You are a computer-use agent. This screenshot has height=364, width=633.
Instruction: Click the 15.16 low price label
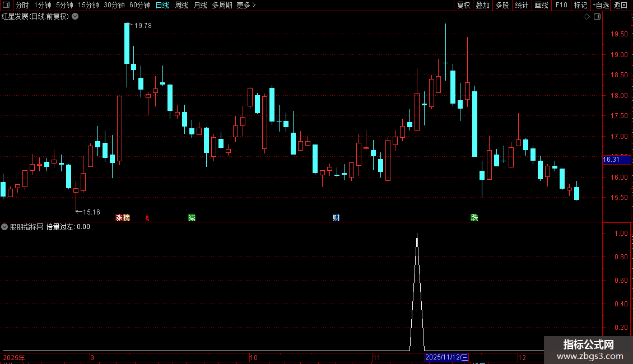pos(91,212)
